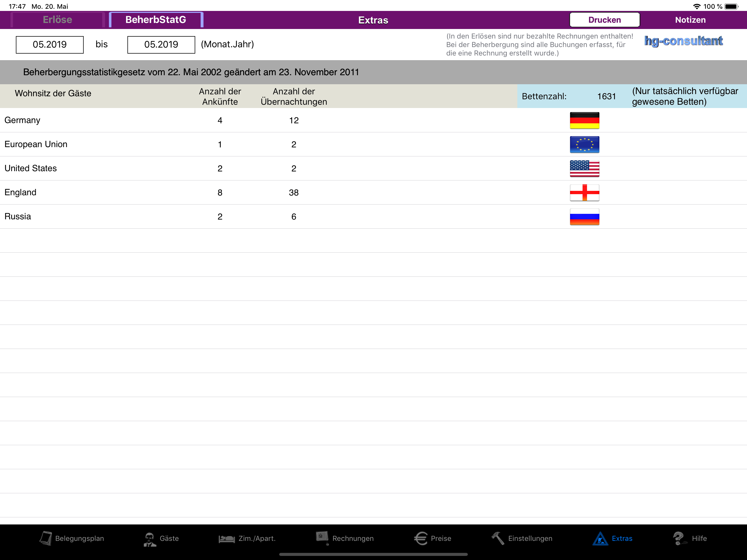Image resolution: width=747 pixels, height=560 pixels.
Task: Open the Rechnungen invoice icon
Action: click(x=322, y=538)
